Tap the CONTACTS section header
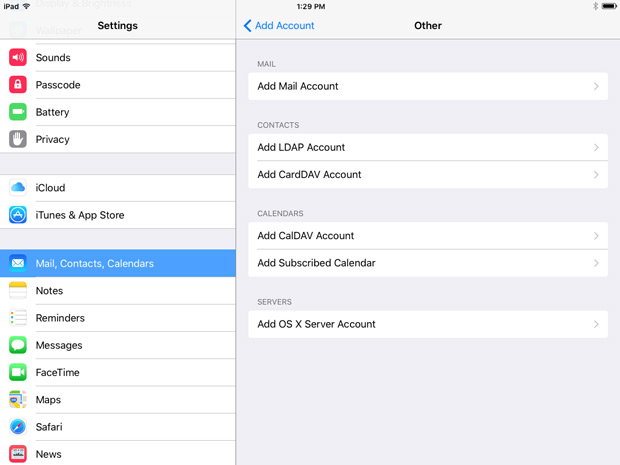 [278, 125]
